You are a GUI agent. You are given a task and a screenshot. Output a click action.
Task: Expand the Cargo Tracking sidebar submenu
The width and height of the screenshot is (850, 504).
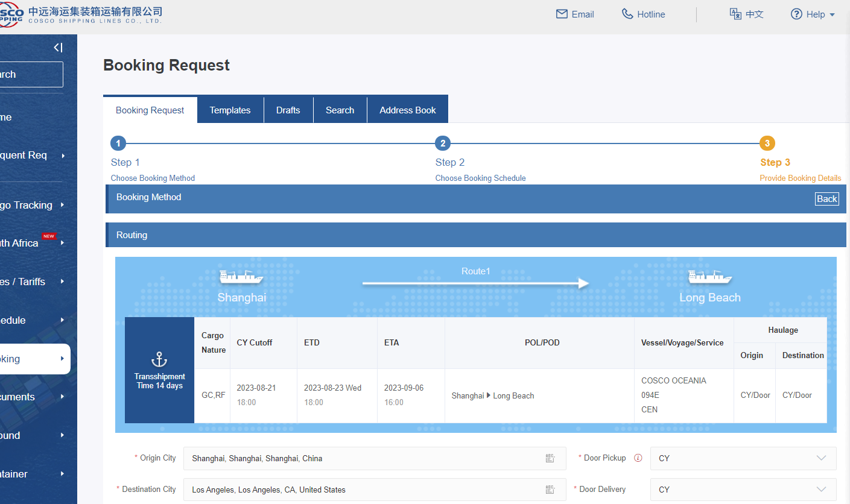click(63, 206)
